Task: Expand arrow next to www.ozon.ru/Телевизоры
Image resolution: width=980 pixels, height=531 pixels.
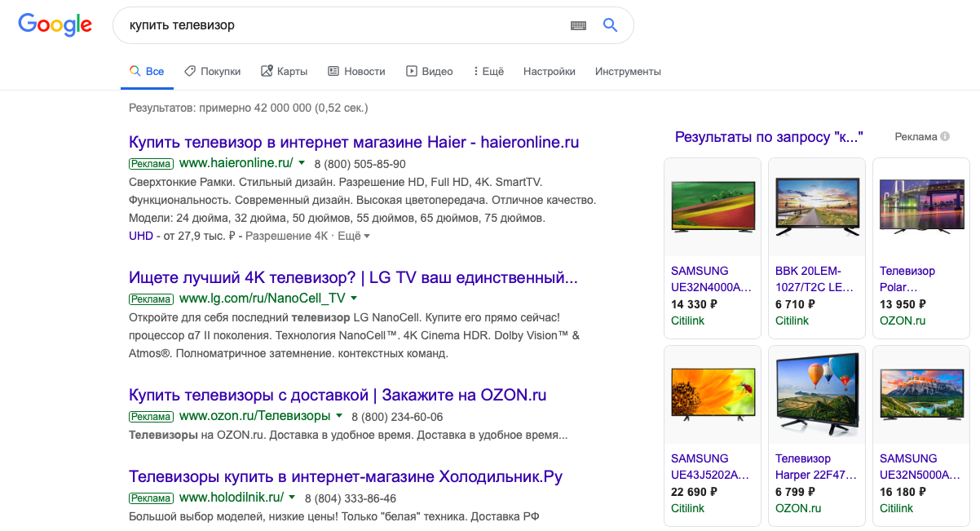Action: point(338,416)
